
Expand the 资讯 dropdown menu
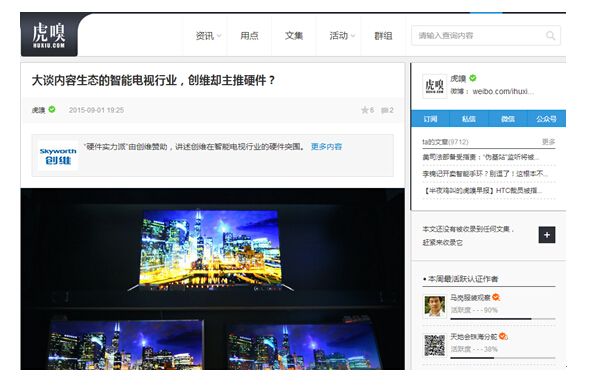(x=208, y=36)
